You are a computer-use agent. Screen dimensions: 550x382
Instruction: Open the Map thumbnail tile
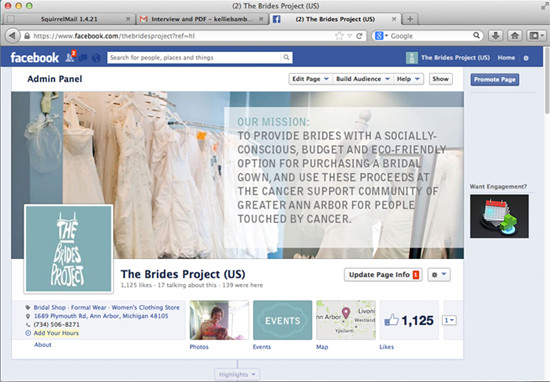click(346, 320)
